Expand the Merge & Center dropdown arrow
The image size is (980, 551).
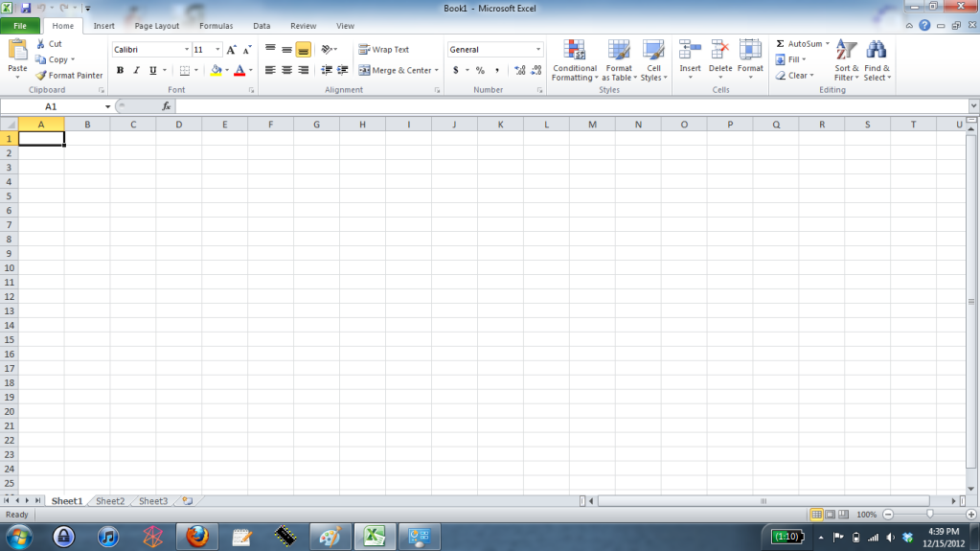[x=436, y=71]
